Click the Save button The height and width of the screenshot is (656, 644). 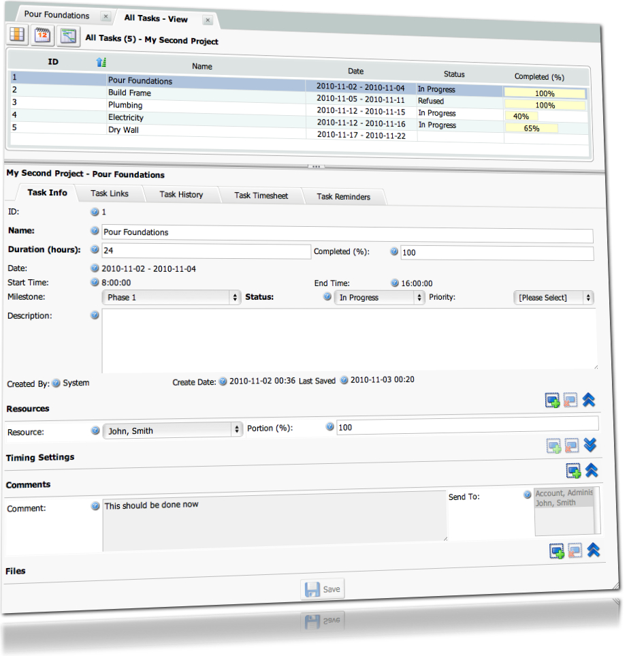(x=323, y=589)
